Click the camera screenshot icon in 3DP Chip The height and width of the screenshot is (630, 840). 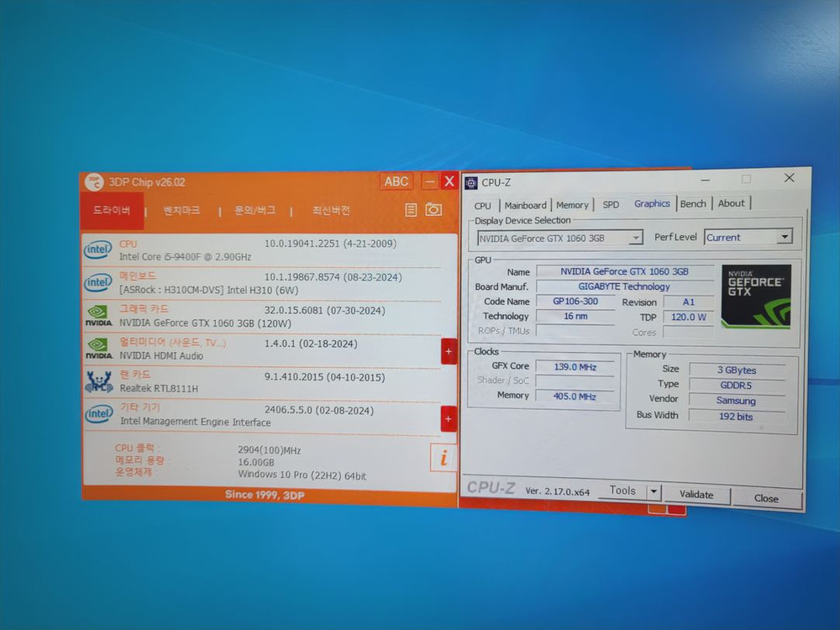click(433, 209)
